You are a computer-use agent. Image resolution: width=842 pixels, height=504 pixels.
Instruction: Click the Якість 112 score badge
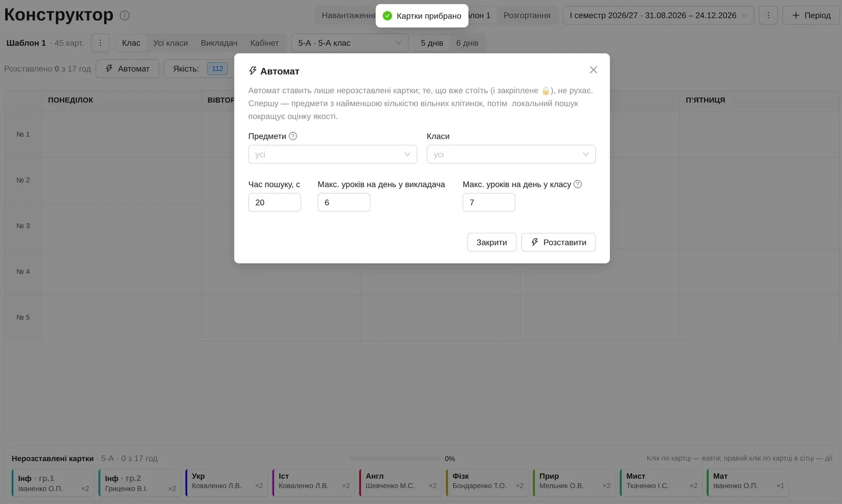click(217, 68)
